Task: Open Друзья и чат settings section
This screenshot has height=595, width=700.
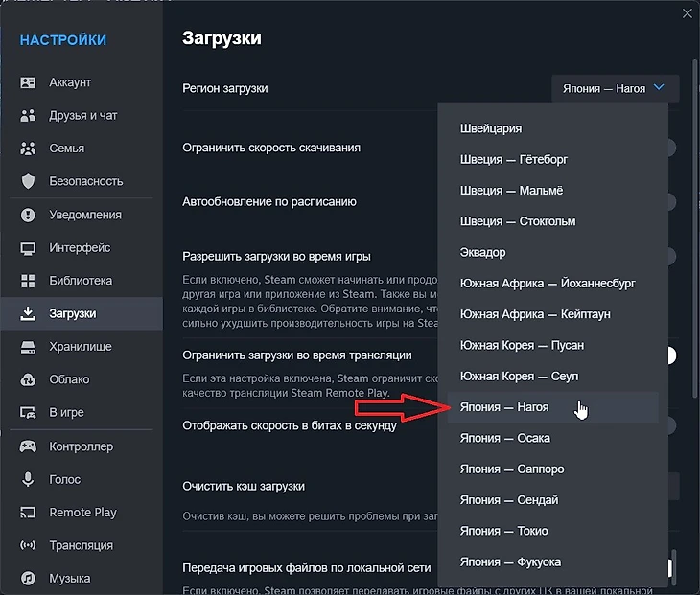Action: [82, 116]
